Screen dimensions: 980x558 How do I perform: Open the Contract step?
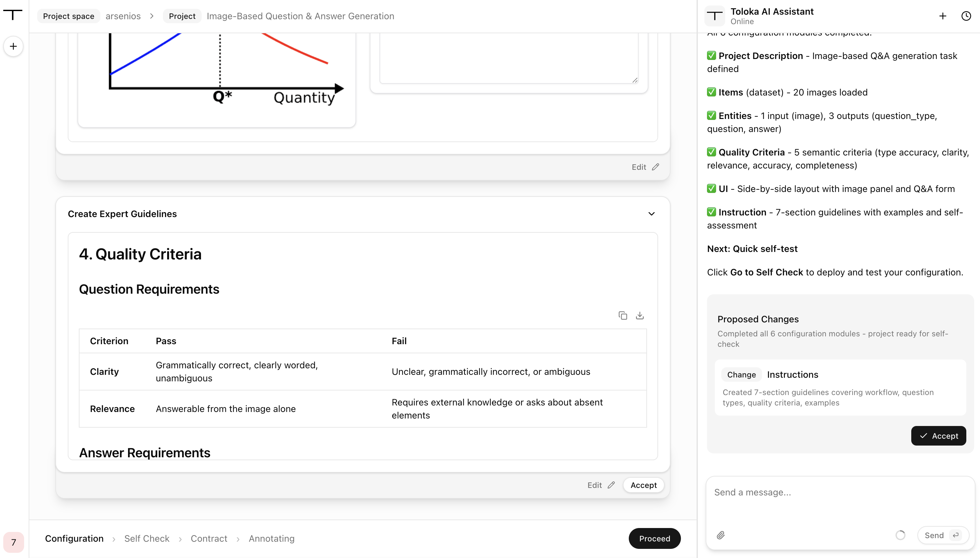209,538
